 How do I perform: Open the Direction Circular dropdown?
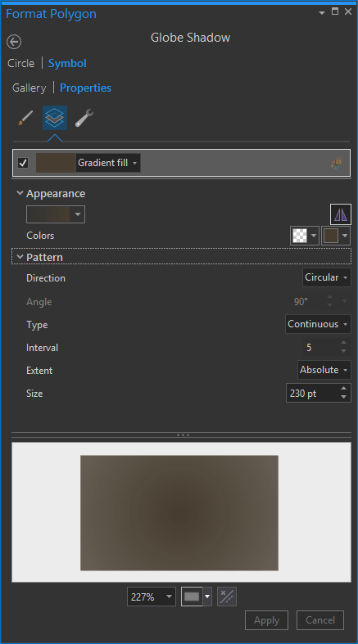point(327,277)
